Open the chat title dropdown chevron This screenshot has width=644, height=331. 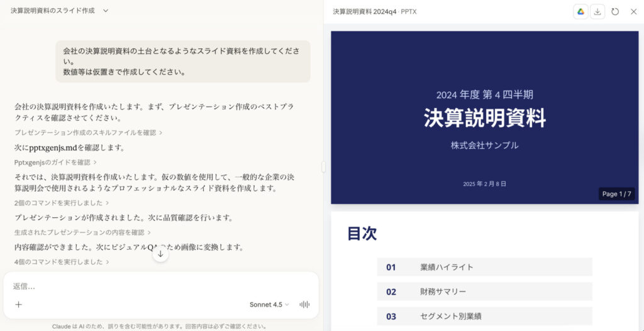(106, 11)
